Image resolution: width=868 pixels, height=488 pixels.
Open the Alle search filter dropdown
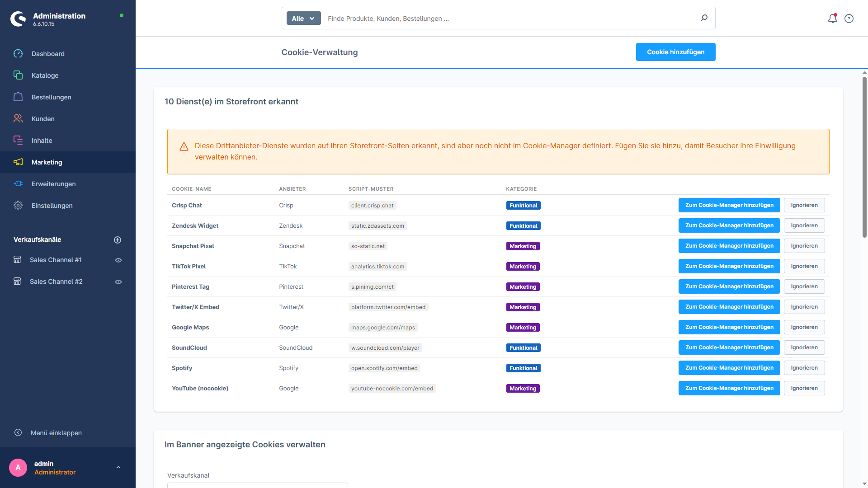[x=304, y=19]
